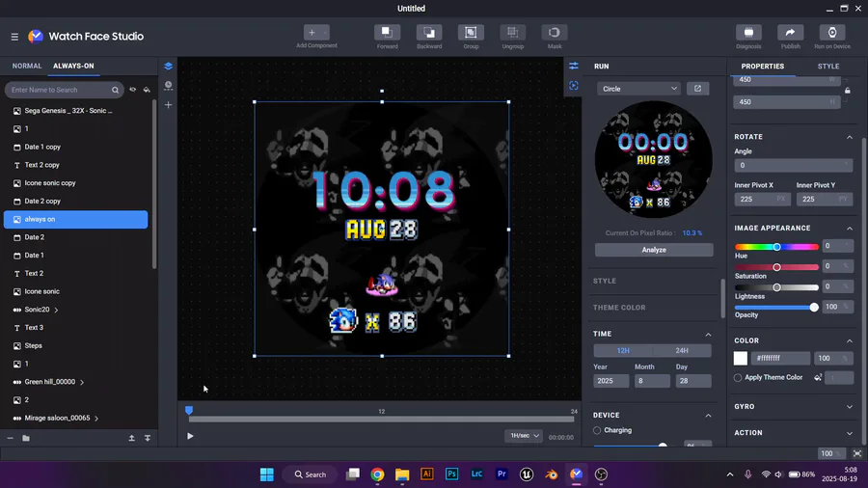Image resolution: width=868 pixels, height=488 pixels.
Task: Click the plus icon in side strip
Action: tap(168, 104)
